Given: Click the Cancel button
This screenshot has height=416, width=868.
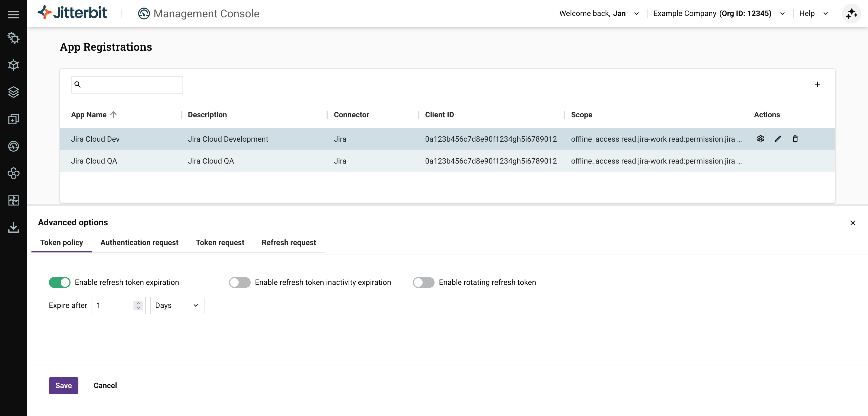Looking at the screenshot, I should tap(105, 386).
